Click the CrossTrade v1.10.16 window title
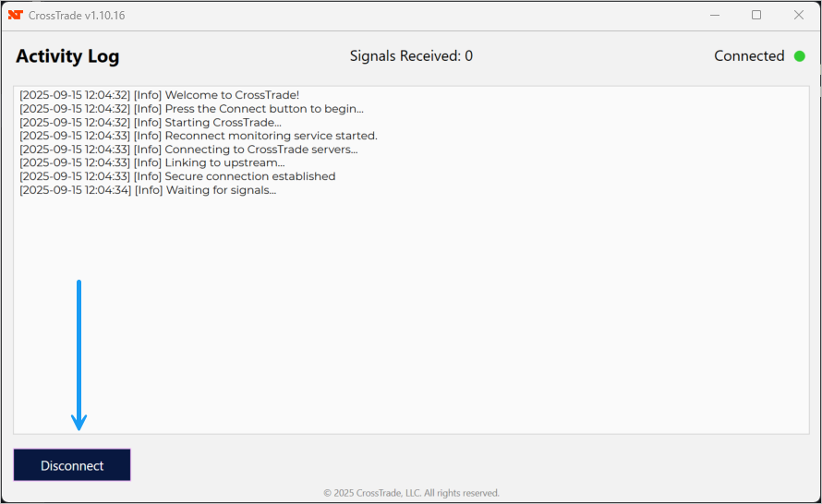822x504 pixels. (77, 15)
